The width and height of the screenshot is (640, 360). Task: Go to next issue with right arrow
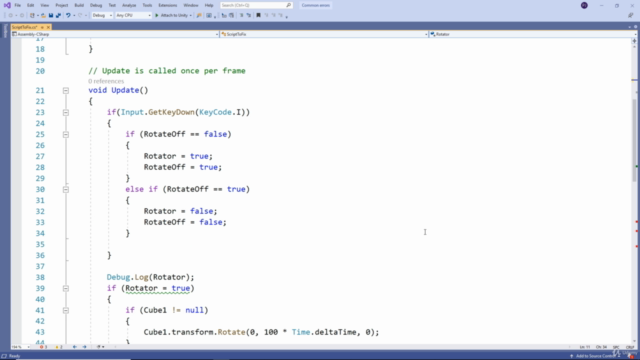click(84, 347)
